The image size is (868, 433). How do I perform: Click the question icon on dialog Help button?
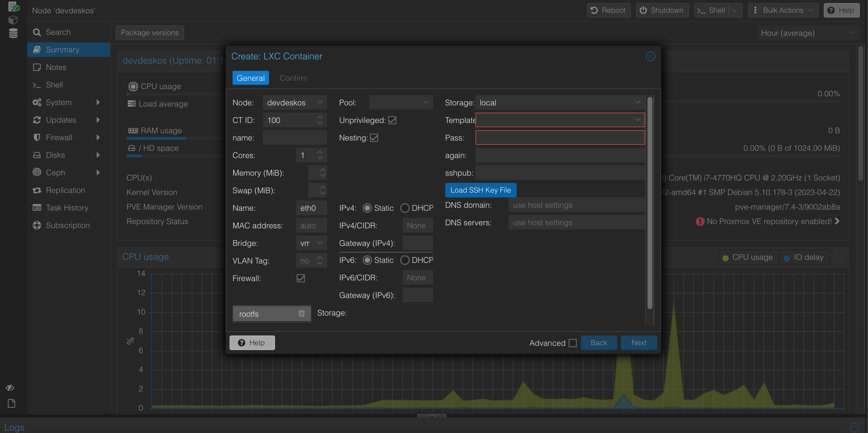pos(241,343)
